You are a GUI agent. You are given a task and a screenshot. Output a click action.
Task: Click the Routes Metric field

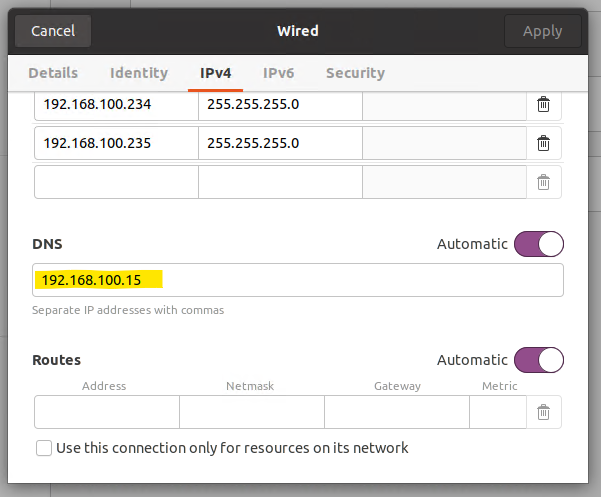[498, 412]
